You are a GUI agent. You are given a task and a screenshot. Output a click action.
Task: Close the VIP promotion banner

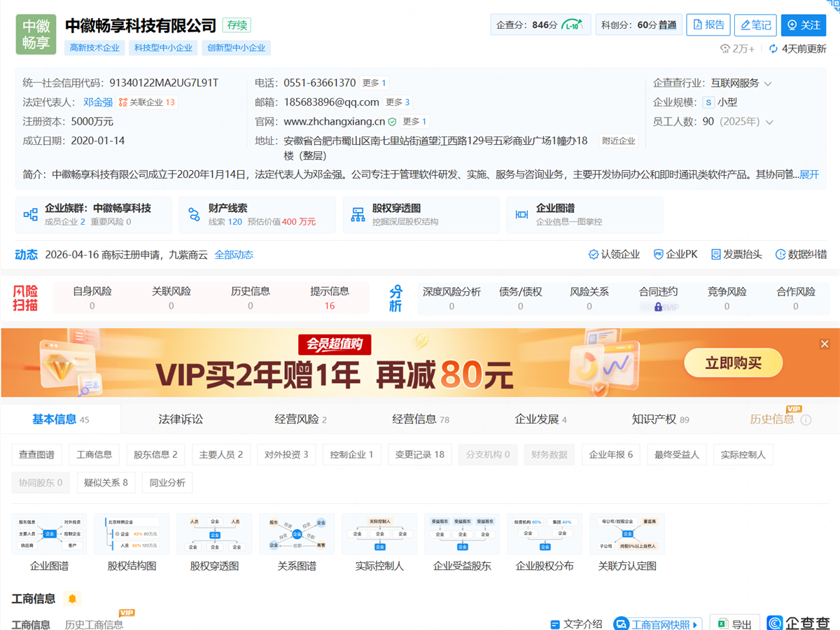pyautogui.click(x=825, y=344)
